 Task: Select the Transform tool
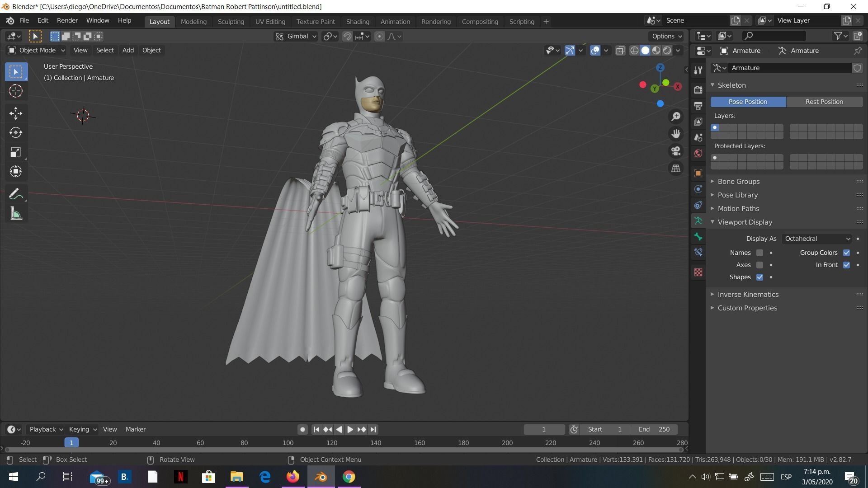16,171
